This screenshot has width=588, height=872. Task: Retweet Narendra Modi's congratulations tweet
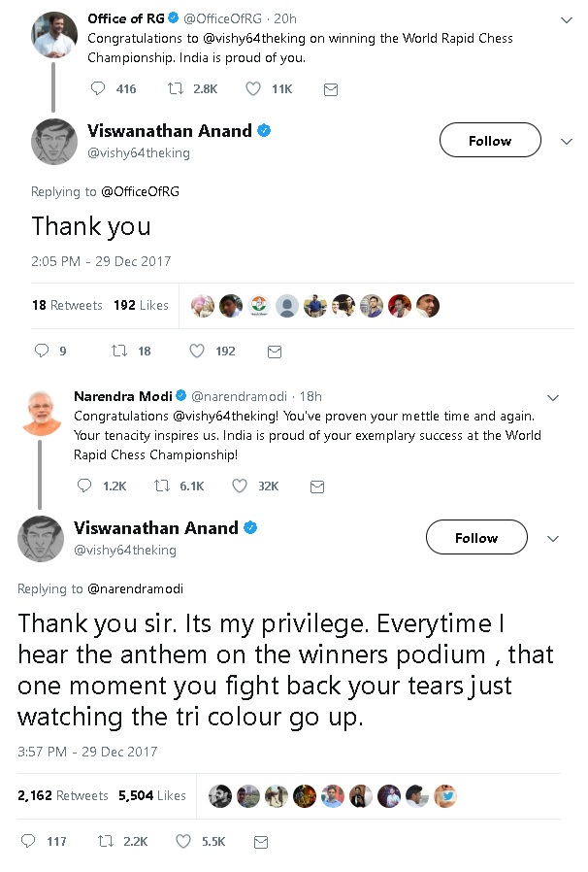point(162,486)
